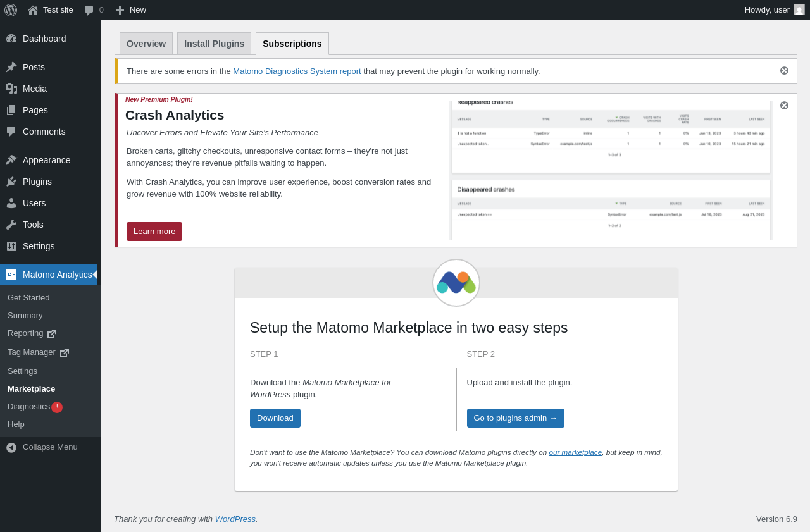This screenshot has height=532, width=810.
Task: Click the Learn more button
Action: click(x=154, y=232)
